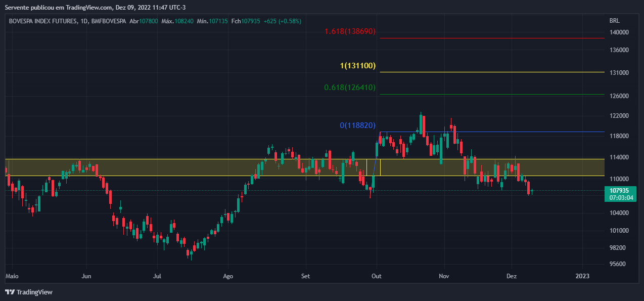The width and height of the screenshot is (644, 301).
Task: Select the 1(131100) Fibonacci label
Action: 358,66
